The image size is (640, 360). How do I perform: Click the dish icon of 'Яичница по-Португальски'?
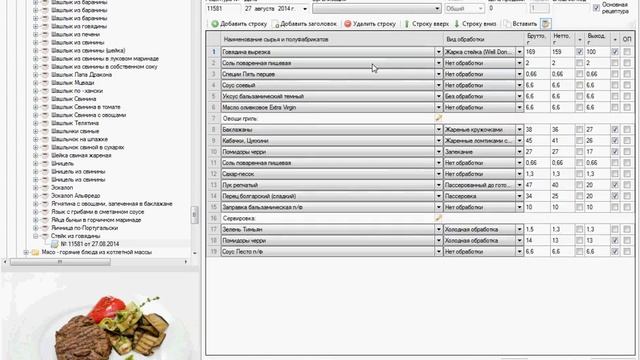(45, 228)
